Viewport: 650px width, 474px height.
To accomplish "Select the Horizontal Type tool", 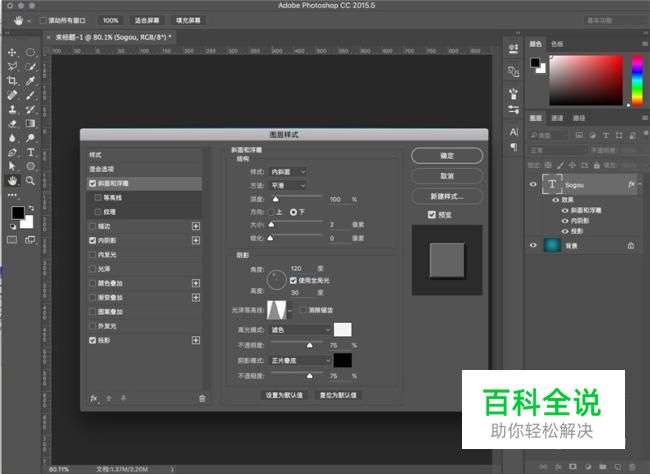I will click(30, 152).
